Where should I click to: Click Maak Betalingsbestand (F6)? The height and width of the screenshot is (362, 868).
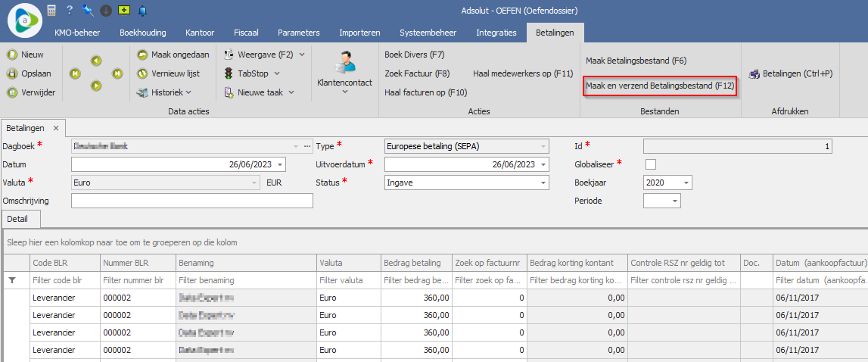tap(636, 61)
